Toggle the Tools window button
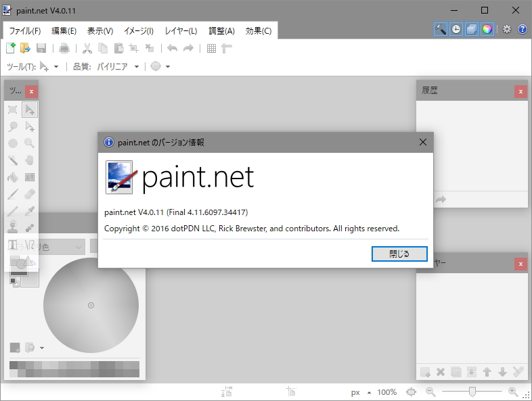Image resolution: width=532 pixels, height=401 pixels. pos(441,30)
